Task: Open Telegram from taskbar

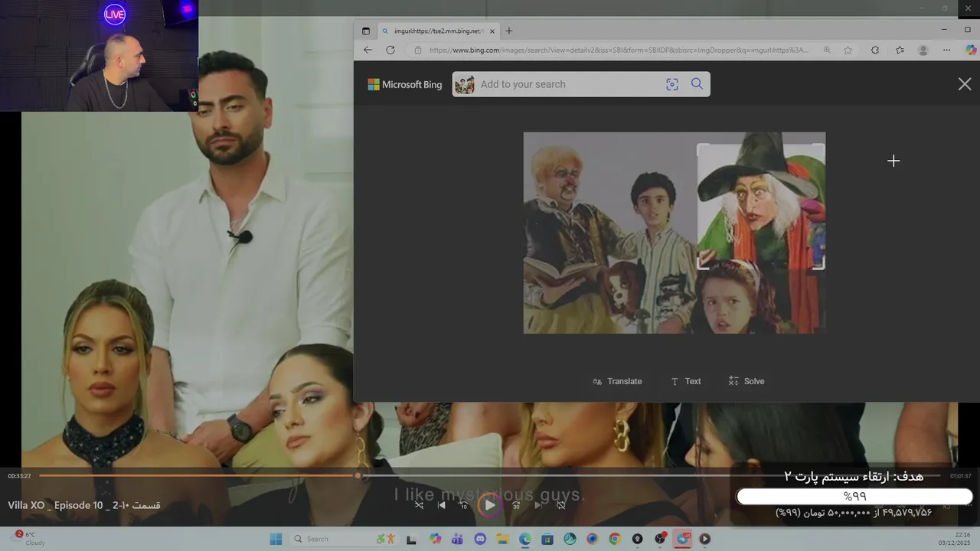Action: click(x=683, y=539)
